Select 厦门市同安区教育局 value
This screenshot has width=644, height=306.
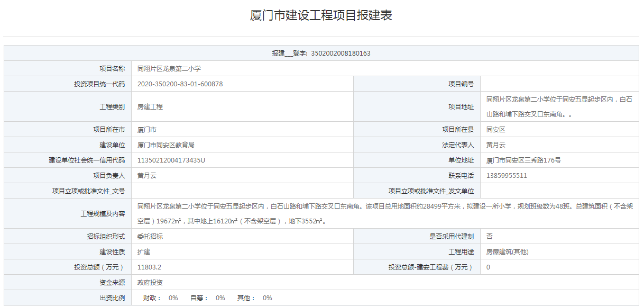(166, 145)
